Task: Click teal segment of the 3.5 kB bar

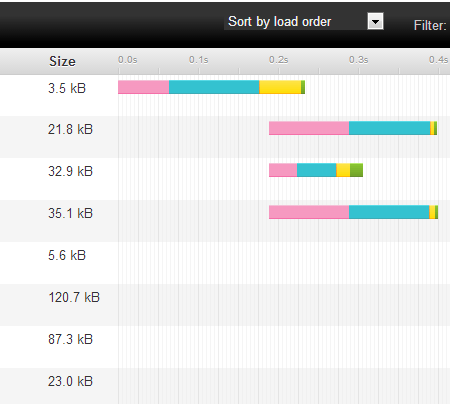Action: (x=214, y=87)
